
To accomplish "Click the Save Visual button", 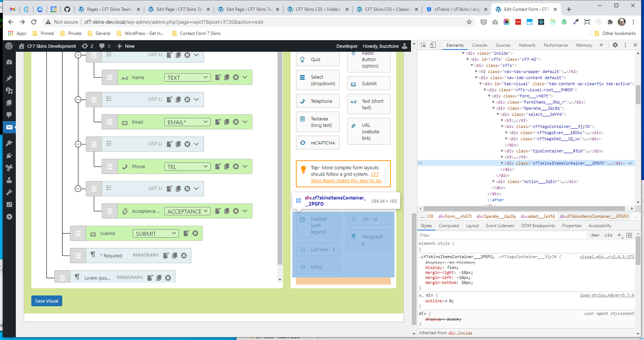I will [x=47, y=301].
